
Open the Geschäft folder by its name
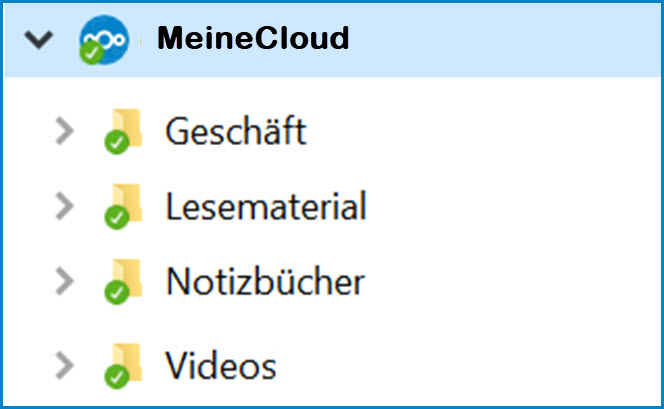click(x=236, y=131)
